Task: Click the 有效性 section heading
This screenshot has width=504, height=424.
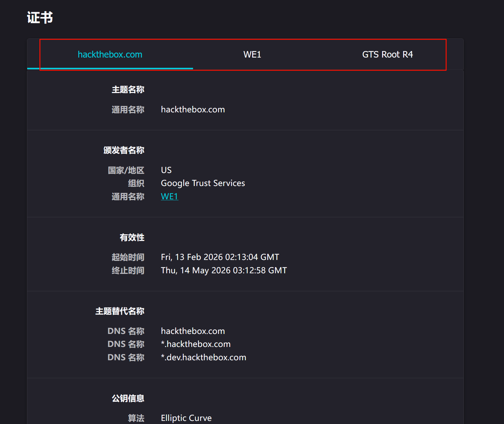Action: coord(132,238)
